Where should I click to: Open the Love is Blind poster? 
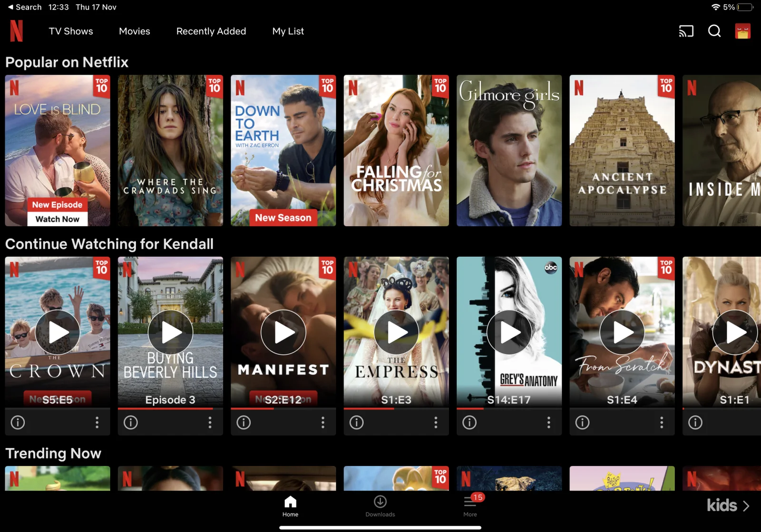tap(58, 150)
